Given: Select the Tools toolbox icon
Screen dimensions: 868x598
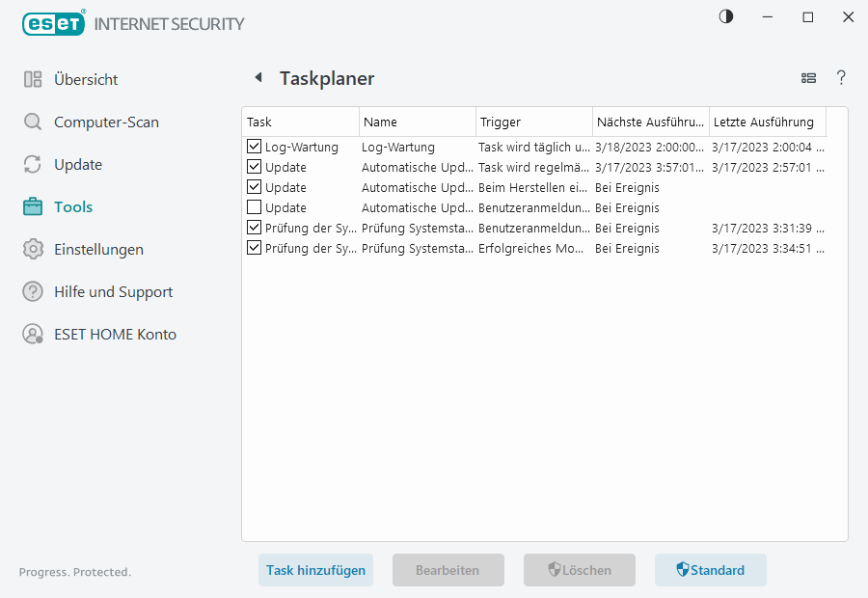Looking at the screenshot, I should [33, 206].
